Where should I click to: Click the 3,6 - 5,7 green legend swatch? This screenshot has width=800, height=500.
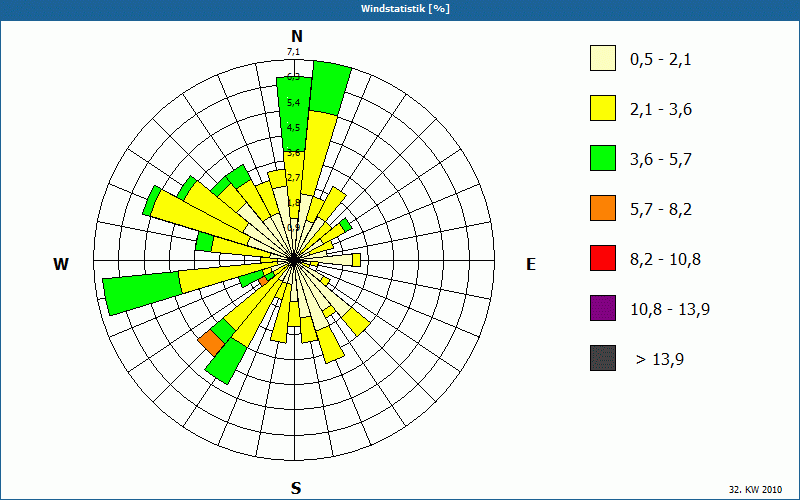[x=603, y=158]
